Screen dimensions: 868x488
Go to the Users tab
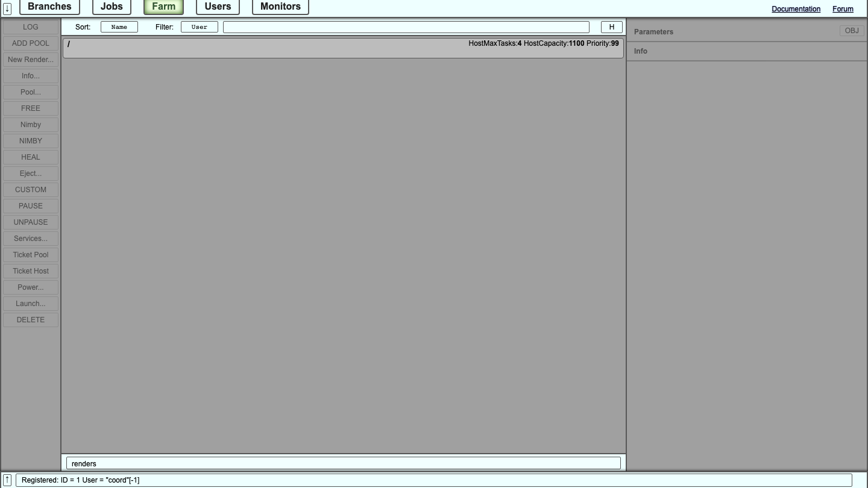218,7
